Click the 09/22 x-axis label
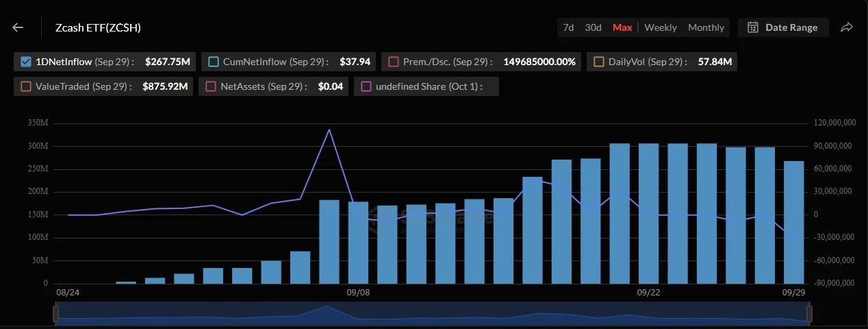This screenshot has height=329, width=868. pyautogui.click(x=648, y=293)
